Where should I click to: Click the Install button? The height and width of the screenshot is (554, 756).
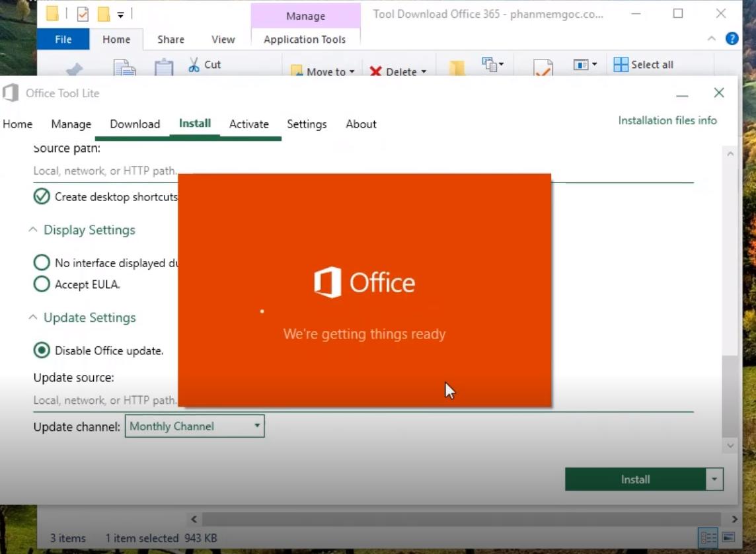[634, 479]
